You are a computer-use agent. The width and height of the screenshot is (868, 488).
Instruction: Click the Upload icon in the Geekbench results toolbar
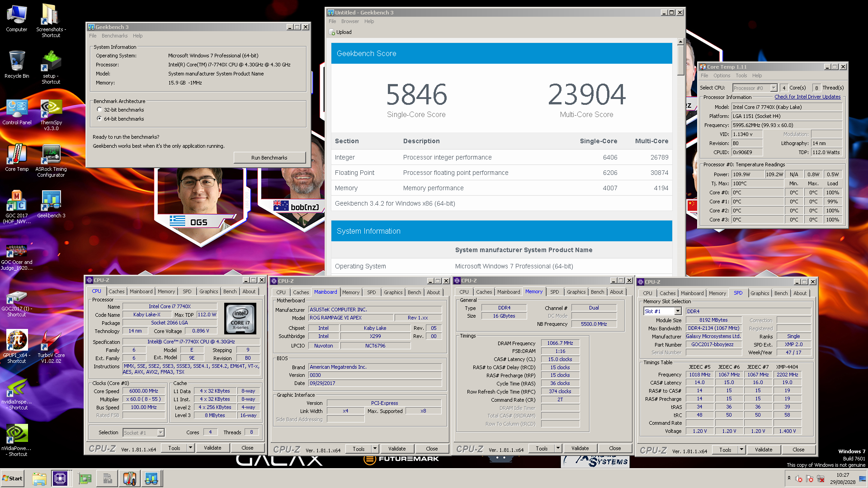pyautogui.click(x=332, y=32)
